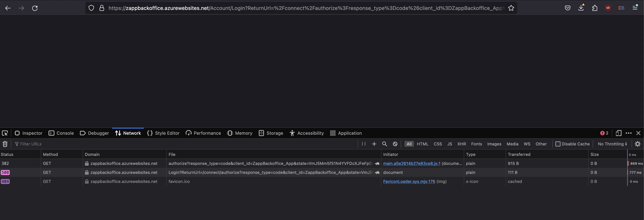Screen dimensions: 644x220
Task: Open the devtools meatball menu
Action: point(629,133)
